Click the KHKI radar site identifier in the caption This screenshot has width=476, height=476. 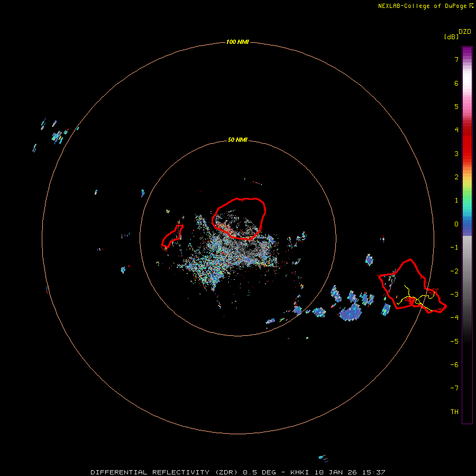coord(299,472)
